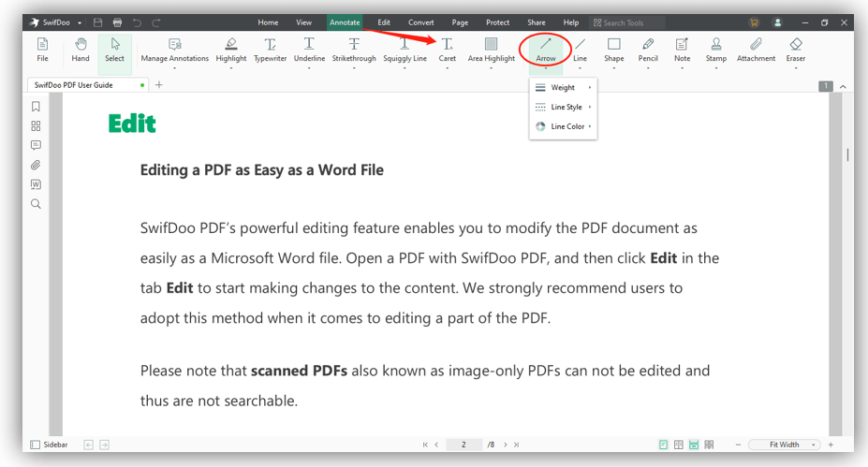
Task: Select the Area Highlight tool
Action: [491, 50]
